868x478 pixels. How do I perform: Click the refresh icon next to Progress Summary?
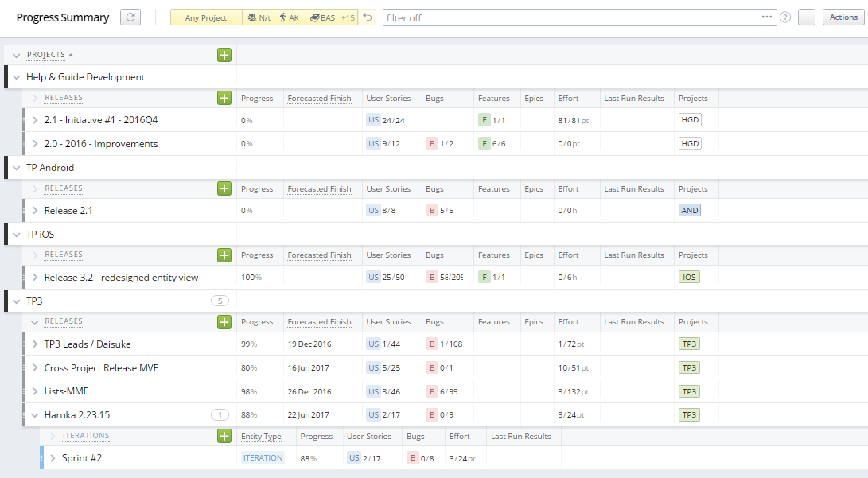tap(132, 17)
